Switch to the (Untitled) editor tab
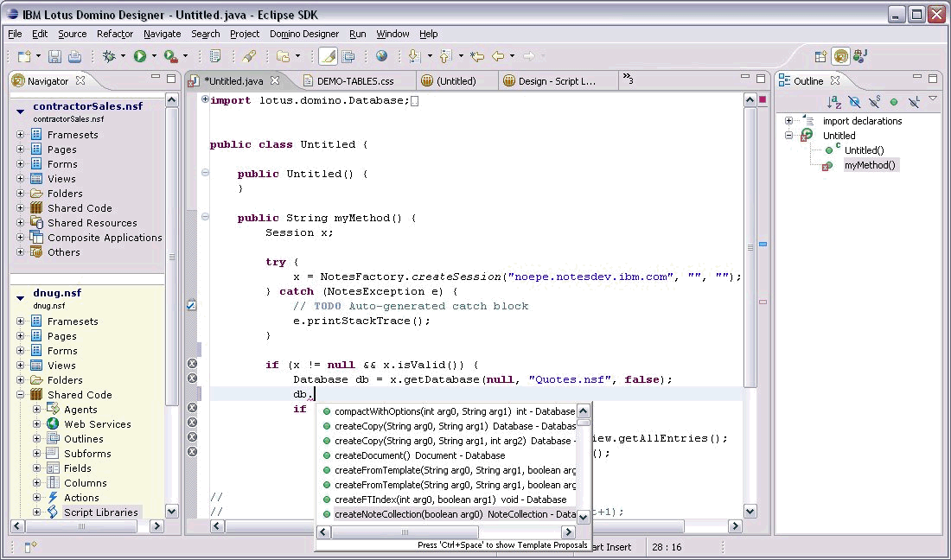The image size is (951, 560). [x=456, y=80]
